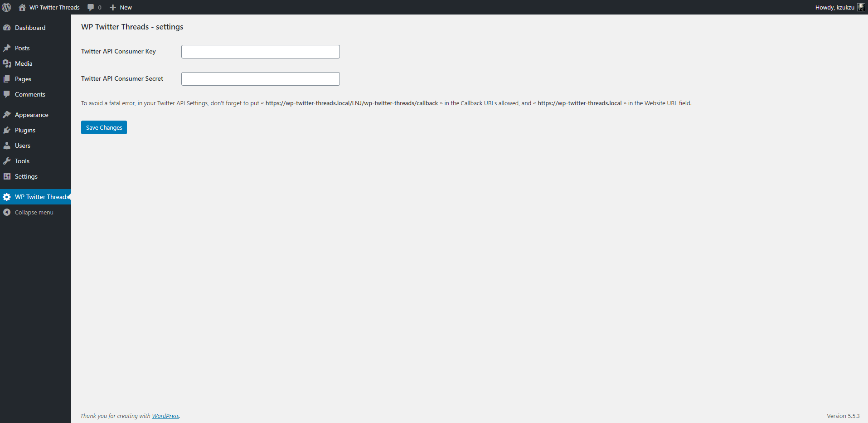Click the user avatar next to Howdy
This screenshot has height=423, width=868.
pyautogui.click(x=861, y=7)
